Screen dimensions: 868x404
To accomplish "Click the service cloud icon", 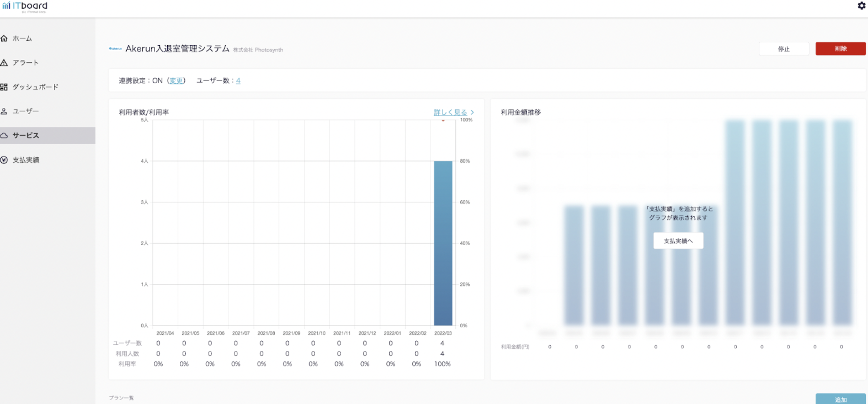I will [4, 136].
